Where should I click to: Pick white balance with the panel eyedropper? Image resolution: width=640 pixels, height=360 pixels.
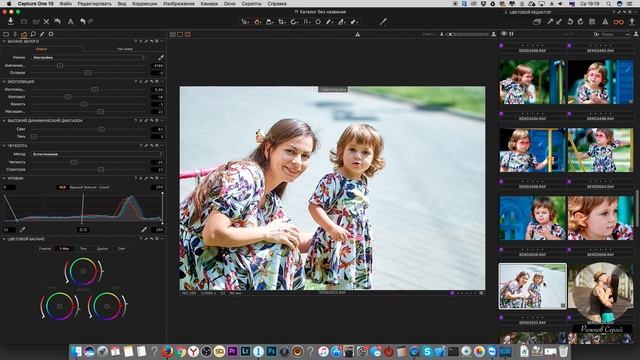coord(161,58)
